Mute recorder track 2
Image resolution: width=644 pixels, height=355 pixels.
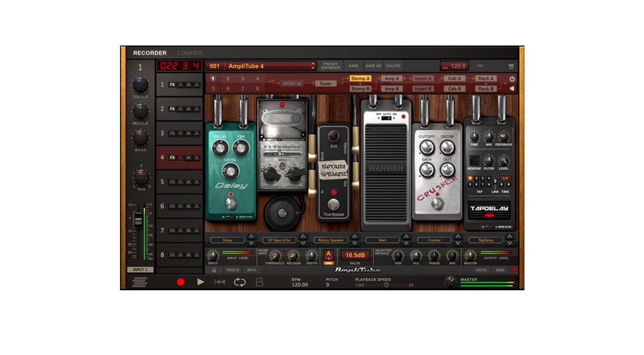189,109
